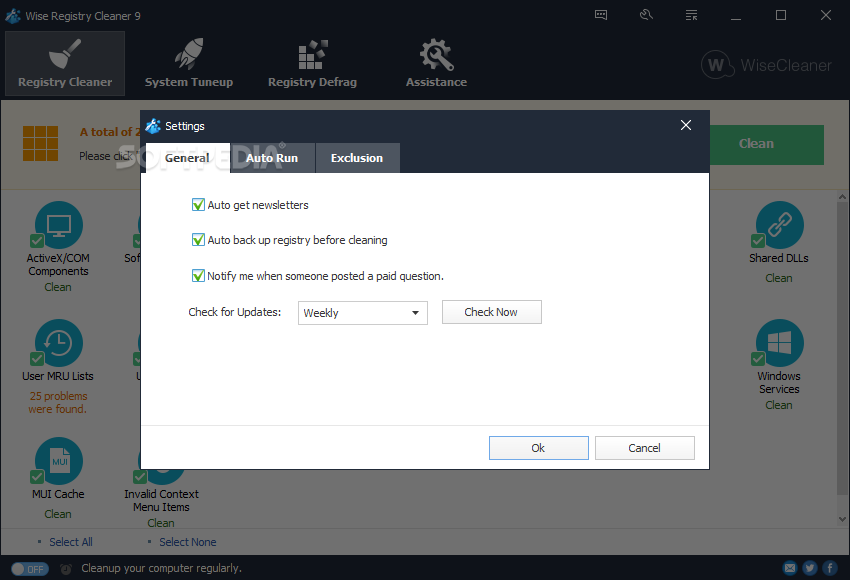Open the main menu list icon in title bar

pyautogui.click(x=691, y=15)
